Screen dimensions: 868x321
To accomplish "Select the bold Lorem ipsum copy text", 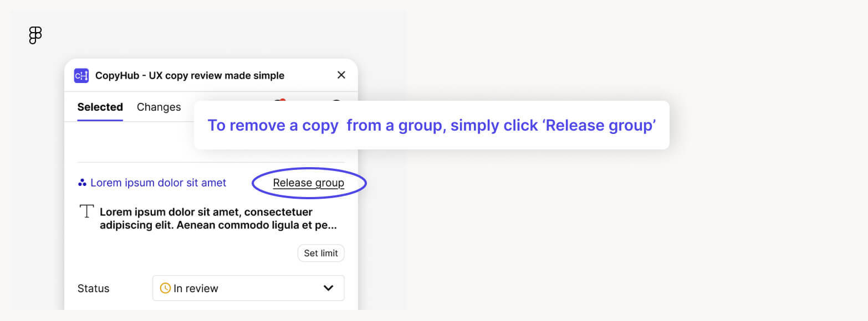I will pos(218,219).
